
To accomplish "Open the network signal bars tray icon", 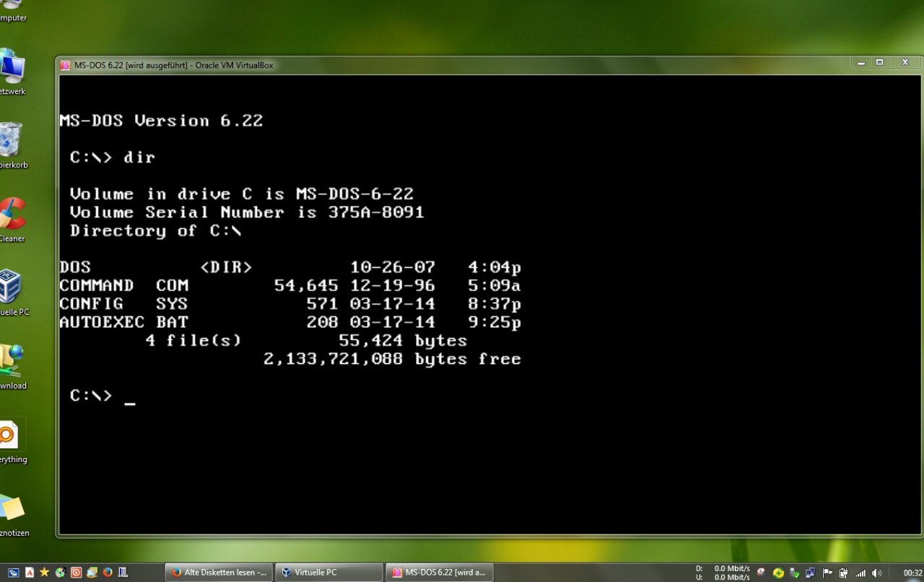I will point(860,573).
